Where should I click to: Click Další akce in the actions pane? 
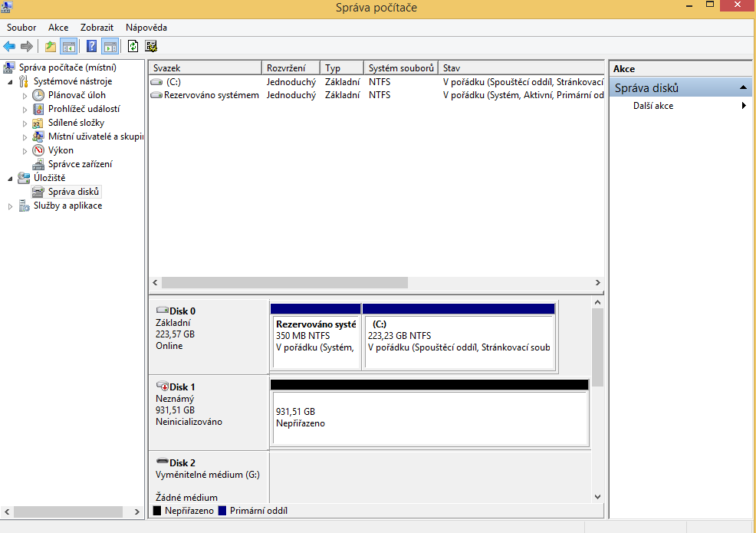[653, 106]
